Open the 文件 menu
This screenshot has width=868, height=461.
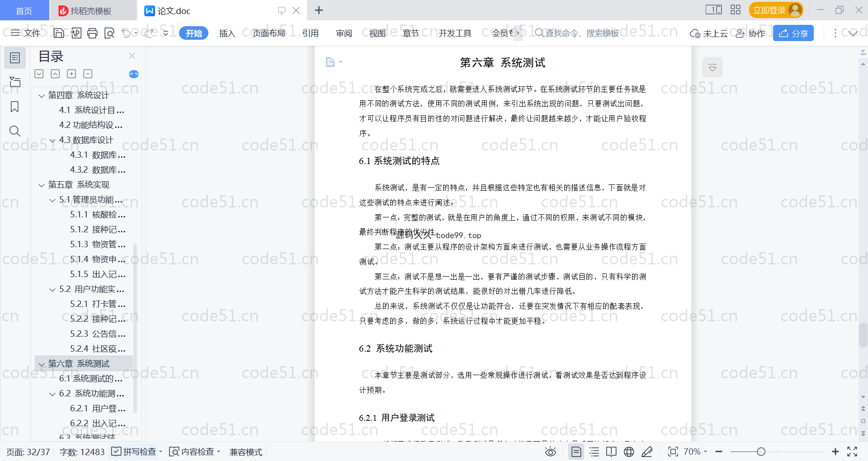click(26, 33)
